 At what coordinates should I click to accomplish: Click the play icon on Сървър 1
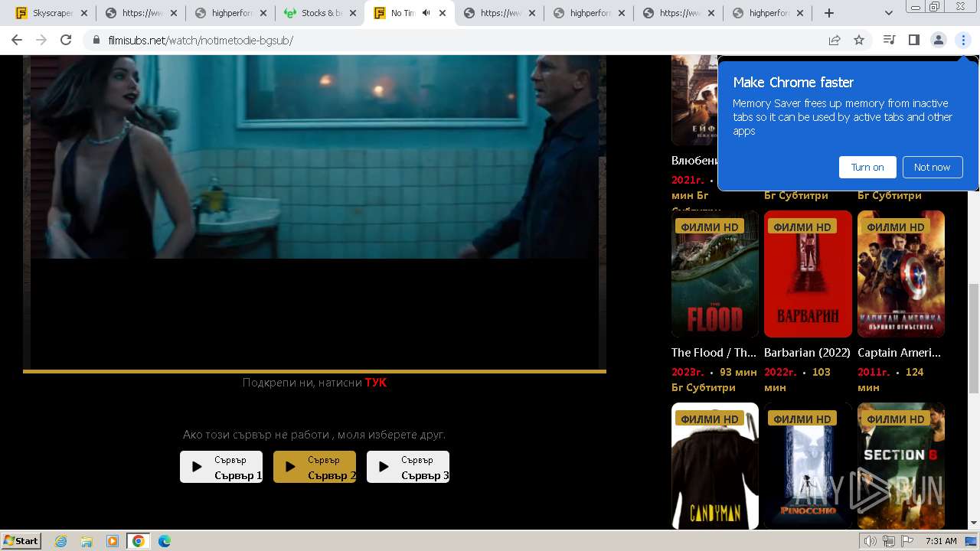[197, 467]
